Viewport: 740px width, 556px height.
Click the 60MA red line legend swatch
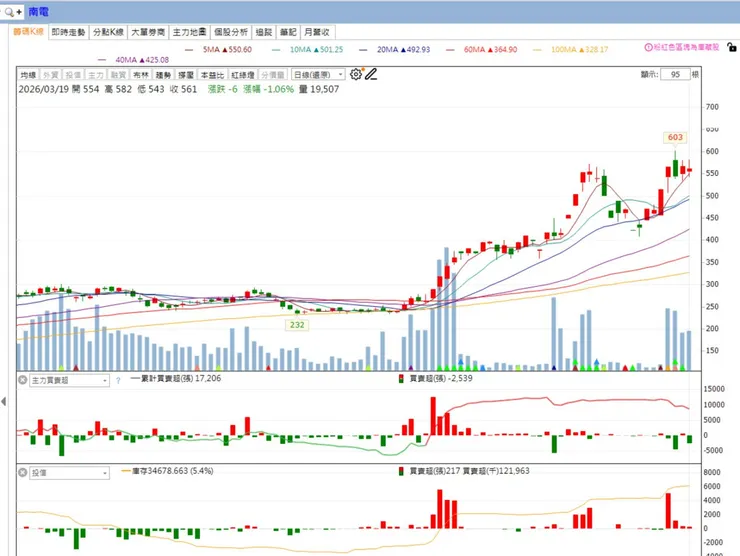pyautogui.click(x=450, y=50)
